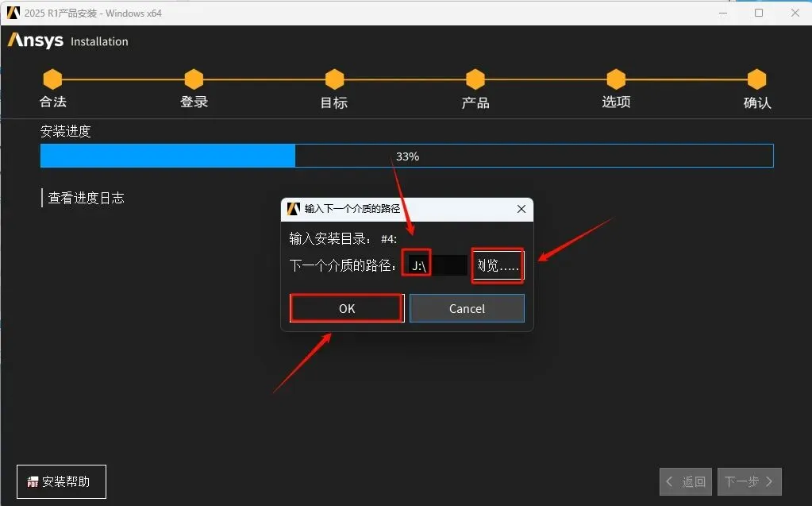
Task: Select the 登录 step hexagon
Action: pos(194,79)
